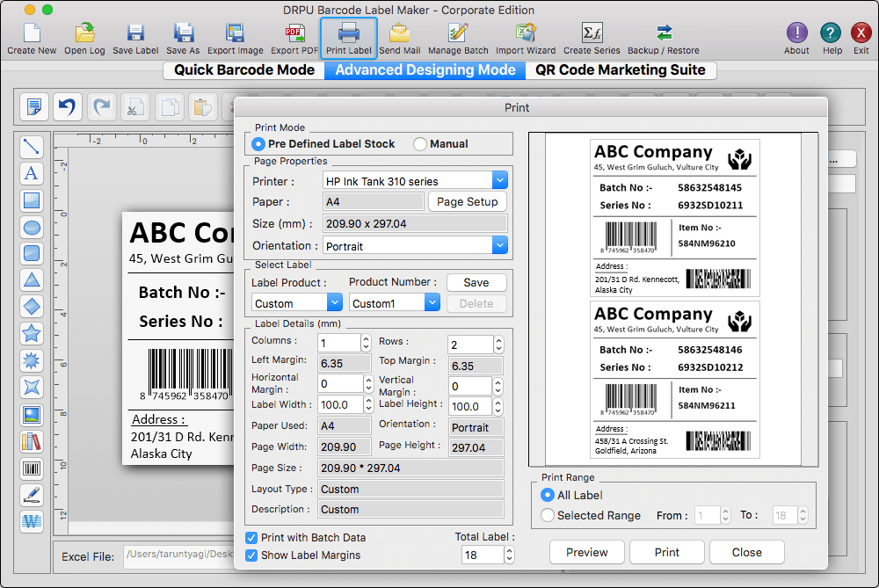Select the Barcode tool in sidebar
This screenshot has width=879, height=588.
point(32,468)
